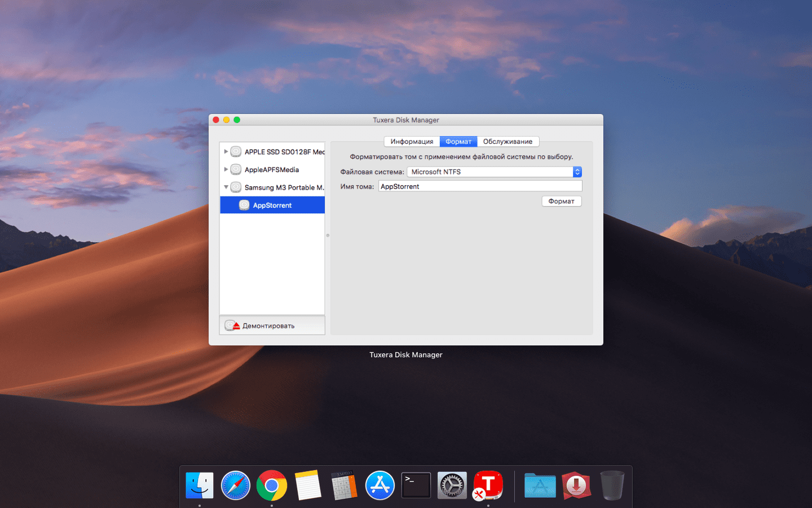Click the AppStorrent volume disk icon
Image resolution: width=812 pixels, height=508 pixels.
245,205
